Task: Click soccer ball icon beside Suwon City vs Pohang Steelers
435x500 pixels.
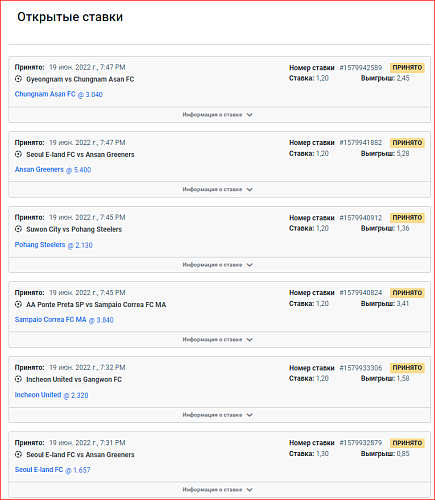Action: click(18, 229)
